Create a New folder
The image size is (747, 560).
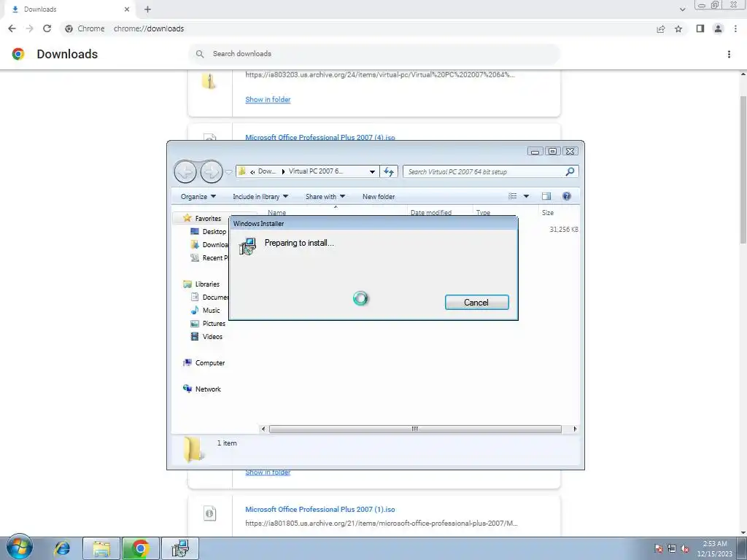pyautogui.click(x=379, y=196)
